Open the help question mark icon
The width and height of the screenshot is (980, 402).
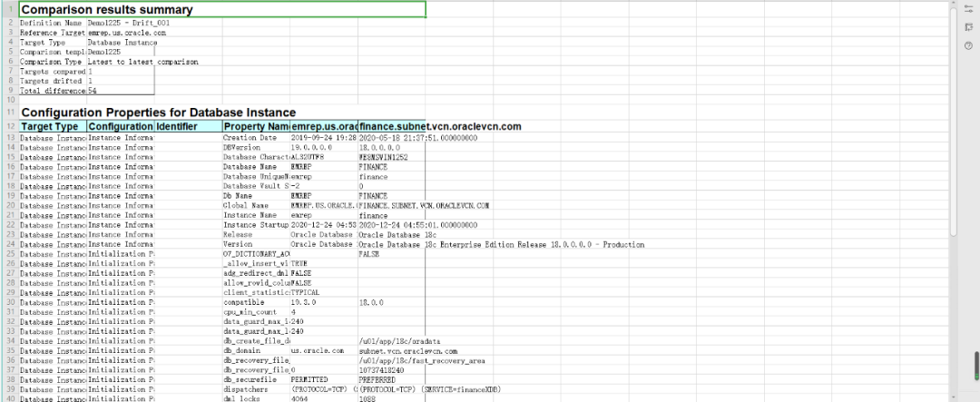968,46
